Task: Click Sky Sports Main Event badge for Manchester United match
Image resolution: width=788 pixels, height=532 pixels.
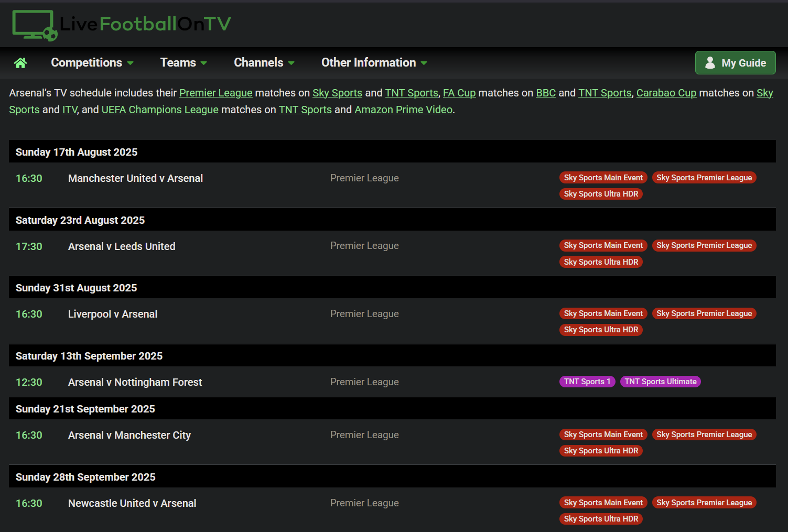Action: tap(603, 178)
